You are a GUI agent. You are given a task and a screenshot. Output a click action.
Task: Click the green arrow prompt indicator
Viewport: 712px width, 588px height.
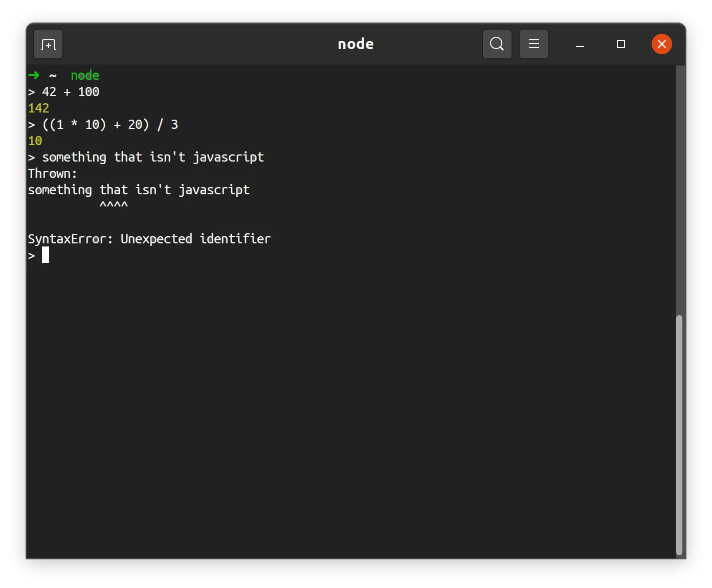tap(34, 75)
